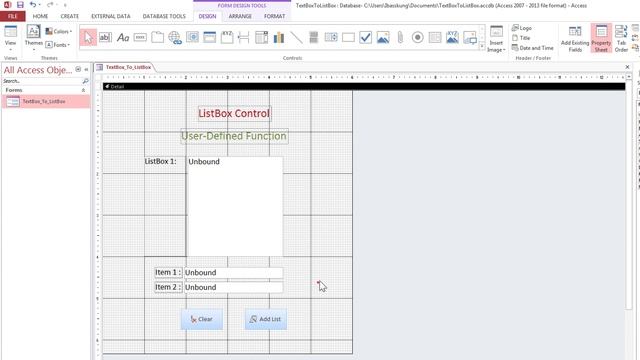The image size is (640, 360).
Task: Open the theme Fonts dropdown
Action: pos(58,44)
